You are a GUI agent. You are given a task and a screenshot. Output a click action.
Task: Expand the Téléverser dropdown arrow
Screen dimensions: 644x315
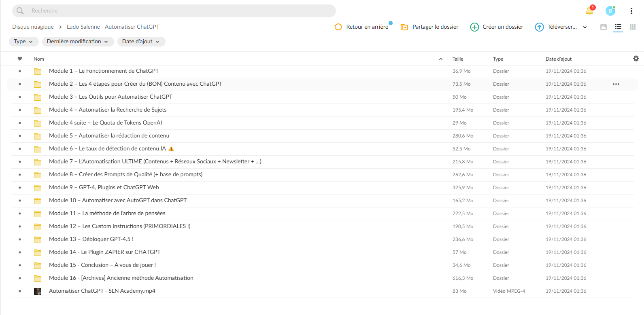(x=585, y=27)
